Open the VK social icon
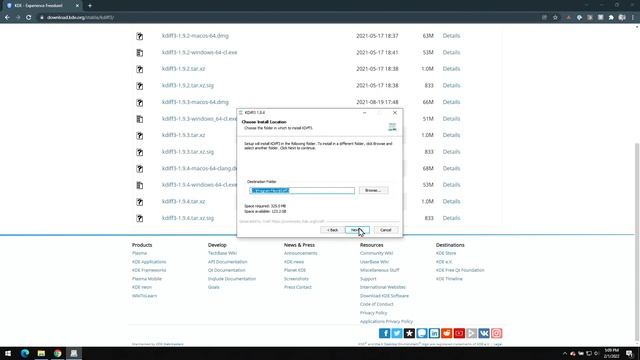This screenshot has height=360, width=640. [x=484, y=333]
